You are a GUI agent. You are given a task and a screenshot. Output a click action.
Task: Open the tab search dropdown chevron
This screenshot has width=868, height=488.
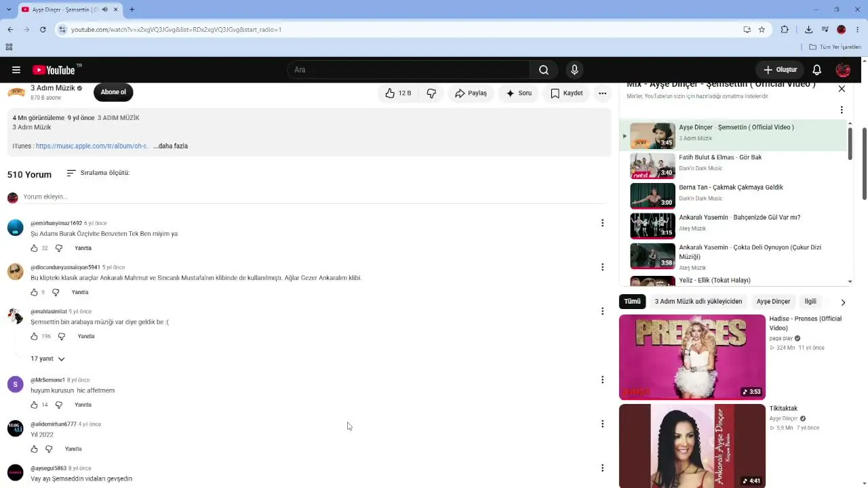tap(9, 9)
